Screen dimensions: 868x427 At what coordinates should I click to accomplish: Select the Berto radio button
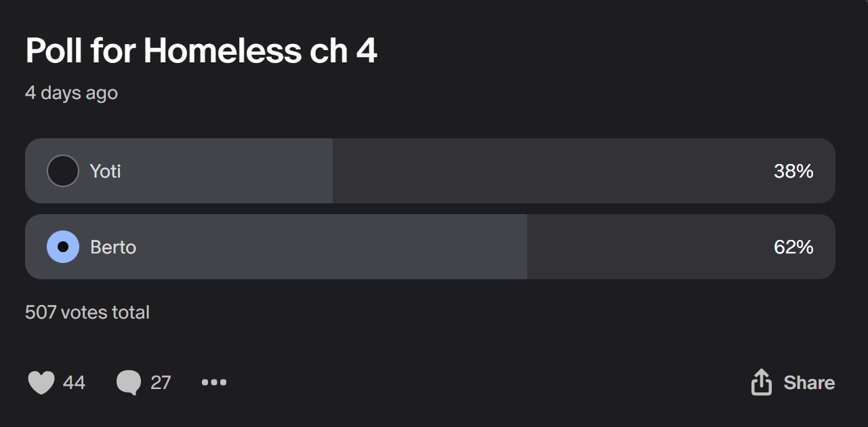(x=63, y=247)
